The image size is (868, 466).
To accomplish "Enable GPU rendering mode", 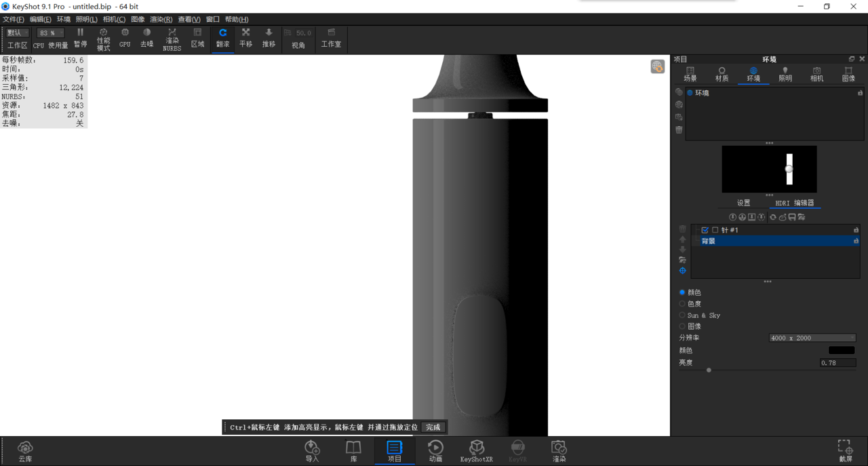I will point(125,38).
